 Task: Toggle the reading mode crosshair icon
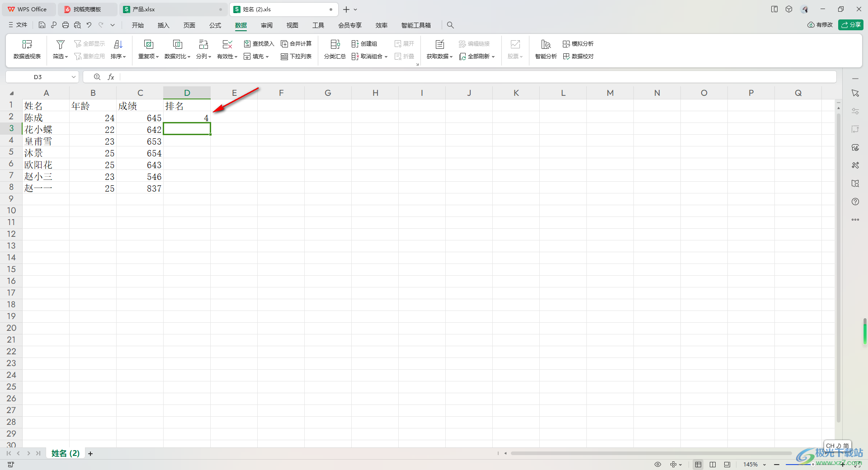tap(674, 464)
